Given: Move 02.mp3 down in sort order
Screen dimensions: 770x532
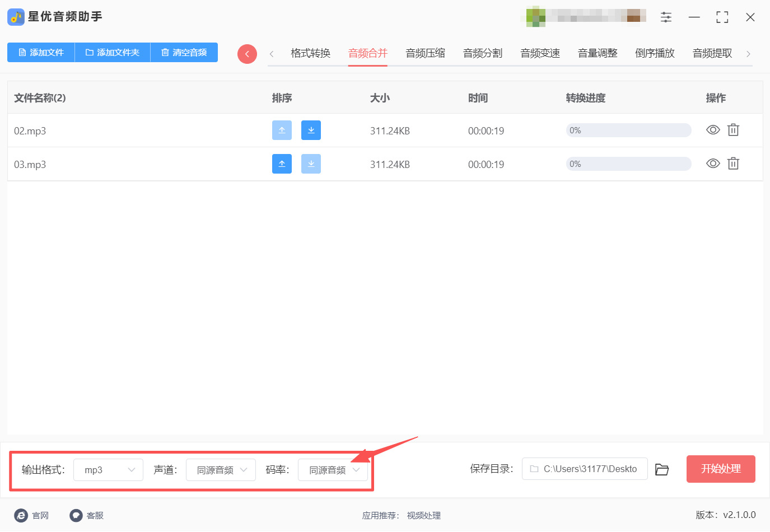Looking at the screenshot, I should click(x=311, y=130).
